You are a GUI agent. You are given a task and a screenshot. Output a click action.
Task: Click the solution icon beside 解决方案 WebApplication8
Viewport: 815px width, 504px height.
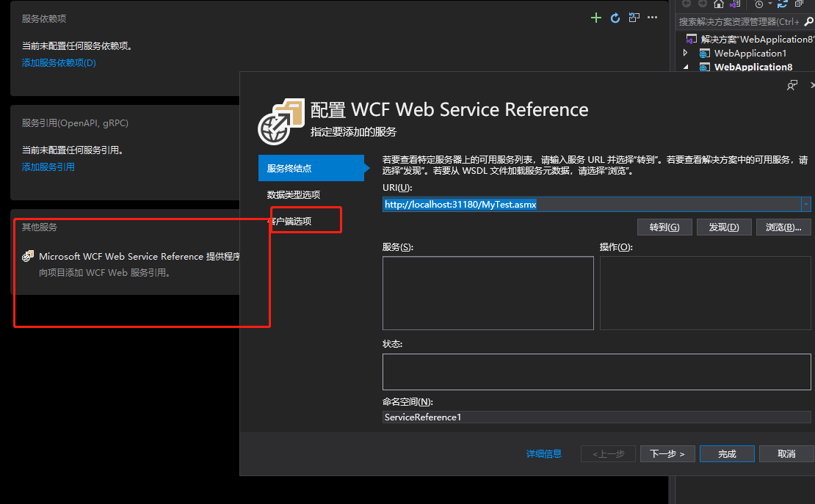pos(692,39)
